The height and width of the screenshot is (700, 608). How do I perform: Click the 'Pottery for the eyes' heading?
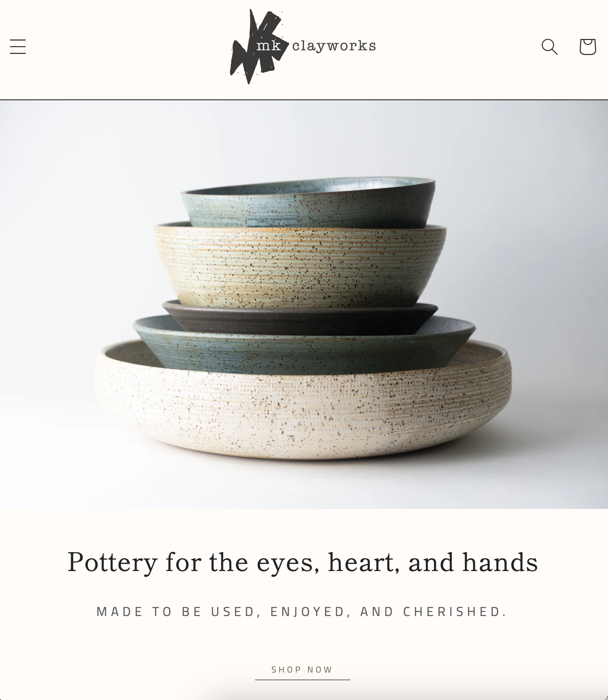[x=303, y=562]
